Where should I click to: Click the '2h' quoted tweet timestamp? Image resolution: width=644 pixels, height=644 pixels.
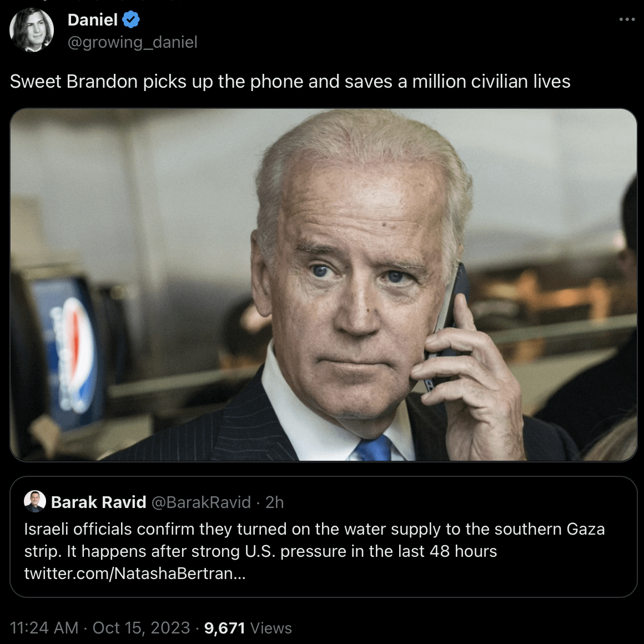[x=274, y=502]
